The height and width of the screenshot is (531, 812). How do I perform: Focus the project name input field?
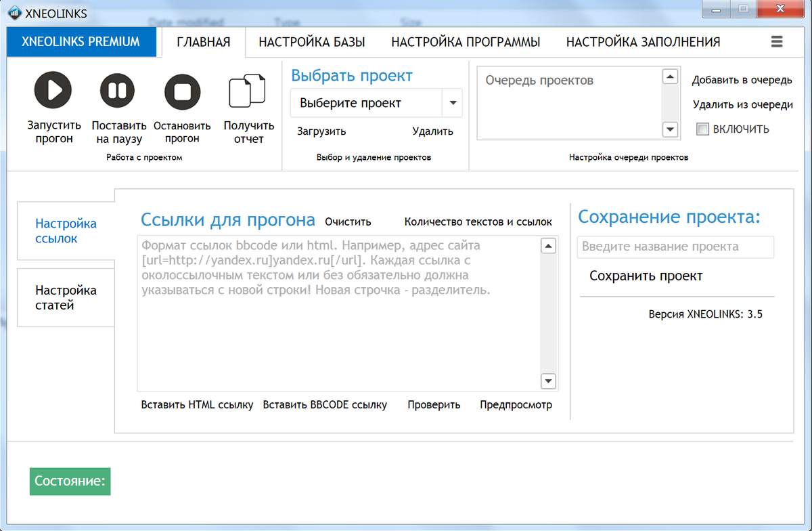pyautogui.click(x=675, y=247)
